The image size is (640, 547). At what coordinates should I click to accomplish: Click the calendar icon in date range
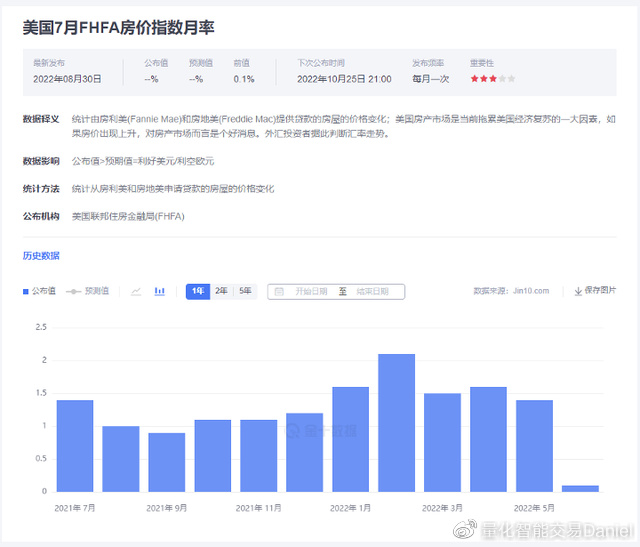pyautogui.click(x=279, y=291)
